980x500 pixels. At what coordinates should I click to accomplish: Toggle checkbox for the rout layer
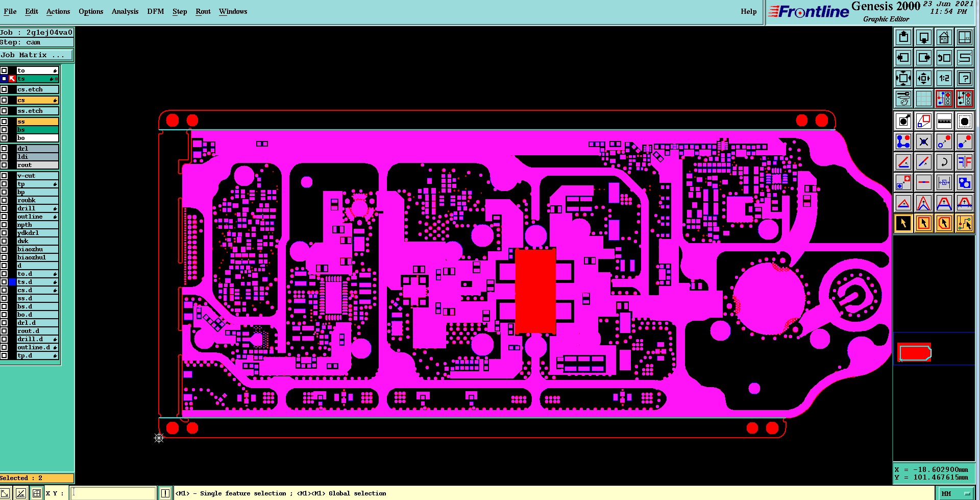tap(4, 165)
